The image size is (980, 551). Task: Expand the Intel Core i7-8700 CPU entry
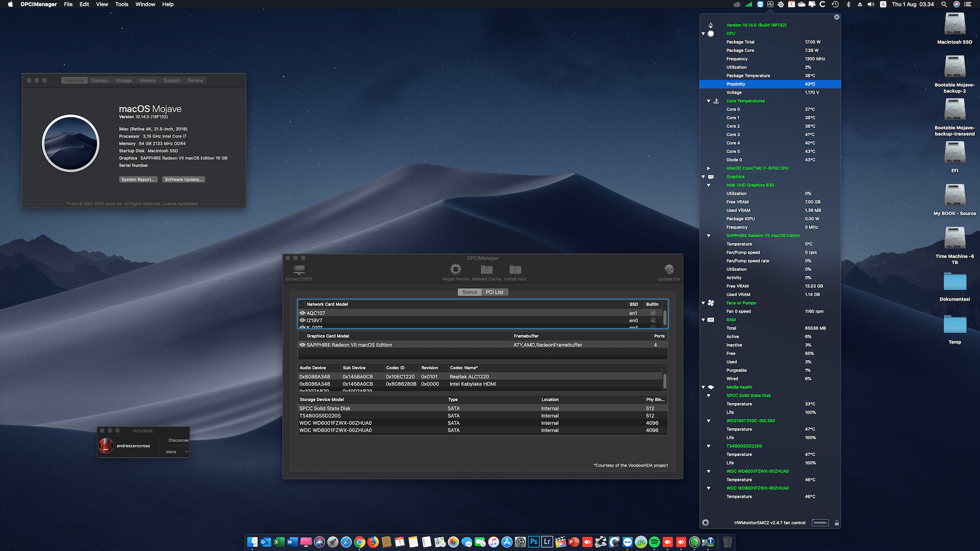coord(708,168)
